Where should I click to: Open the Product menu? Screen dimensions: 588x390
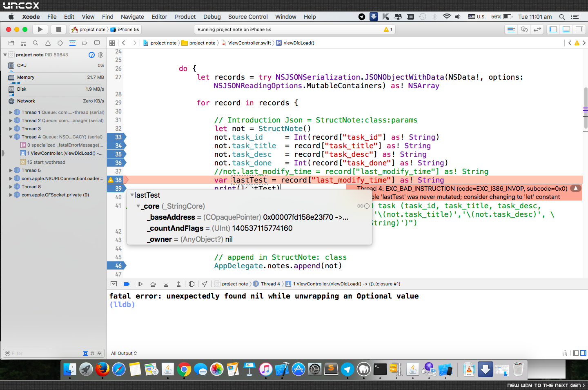pyautogui.click(x=185, y=17)
